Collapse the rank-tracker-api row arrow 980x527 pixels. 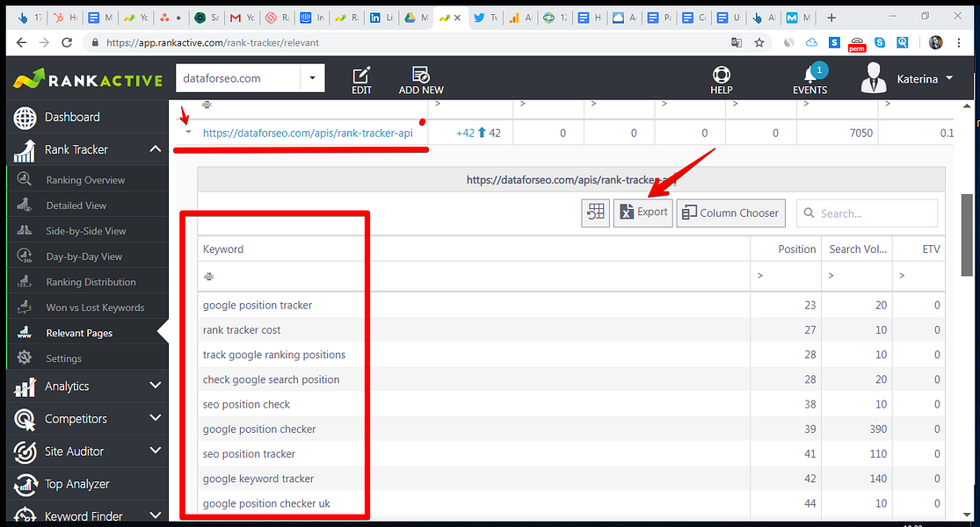[x=188, y=133]
